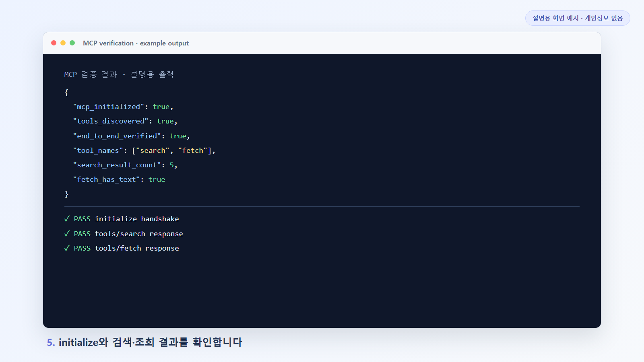Click the "search_result_count" key
Viewport: 644px width, 362px height.
(117, 165)
